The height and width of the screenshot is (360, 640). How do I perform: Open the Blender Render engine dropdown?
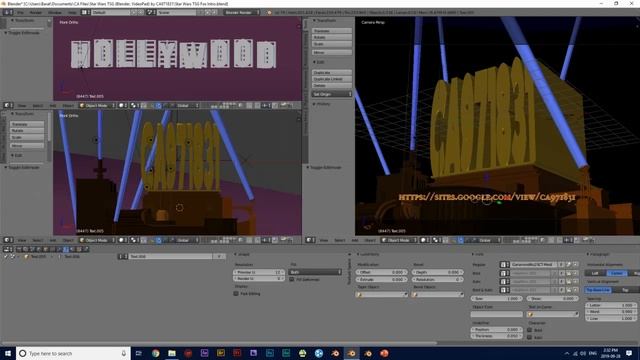[242, 12]
